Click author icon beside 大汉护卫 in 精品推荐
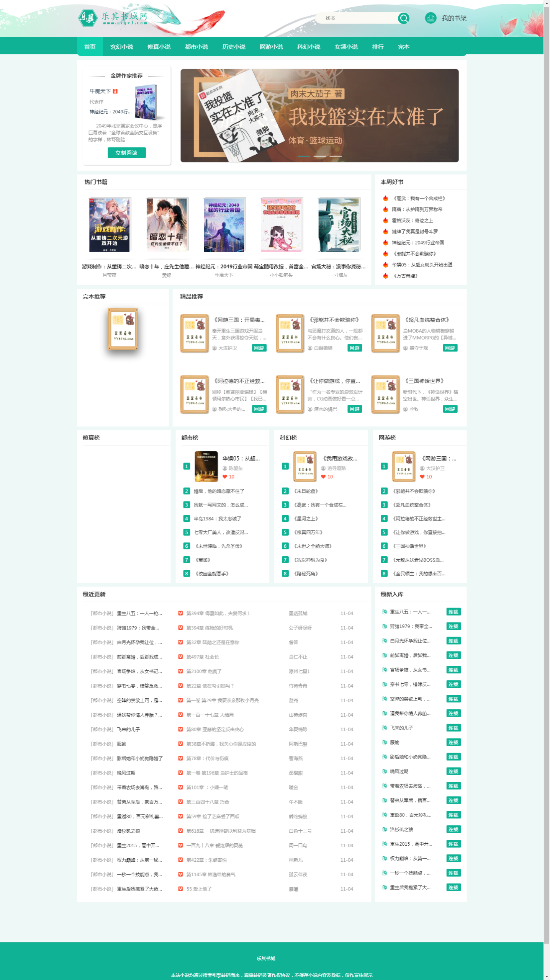Screen dimensions: 550x980 (214, 348)
